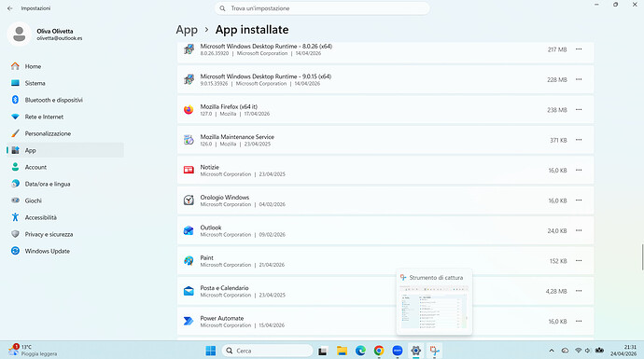
Task: Click the 238 MB size for Firefox
Action: coord(556,110)
